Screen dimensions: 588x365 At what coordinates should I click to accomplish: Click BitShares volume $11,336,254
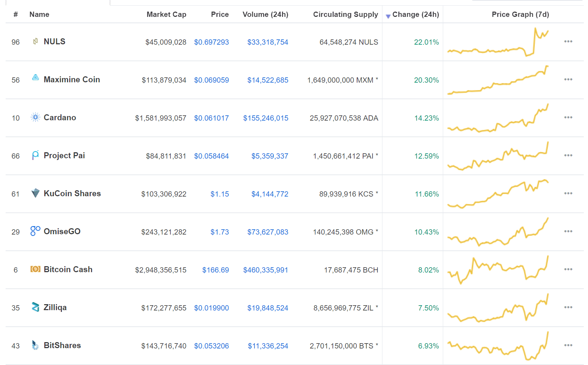268,346
